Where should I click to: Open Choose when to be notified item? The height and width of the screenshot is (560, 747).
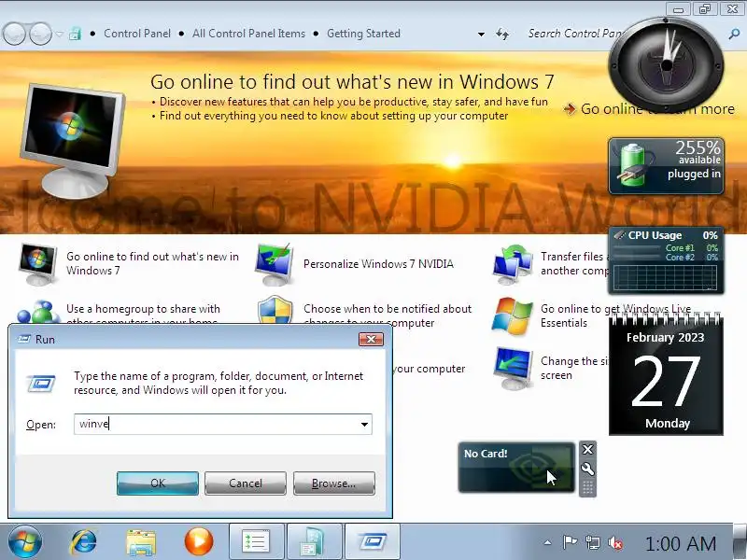coord(388,315)
